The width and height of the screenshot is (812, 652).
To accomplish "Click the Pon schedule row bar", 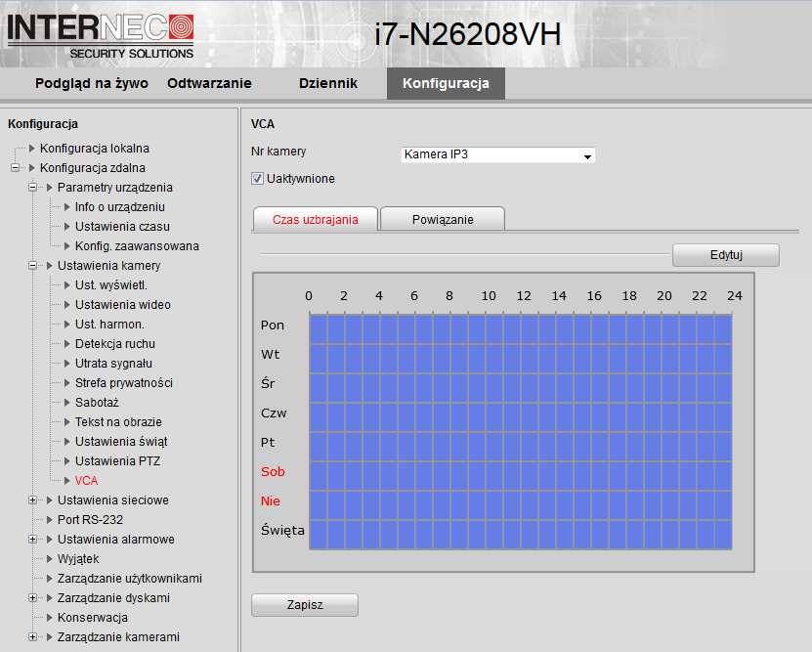I will pos(521,328).
